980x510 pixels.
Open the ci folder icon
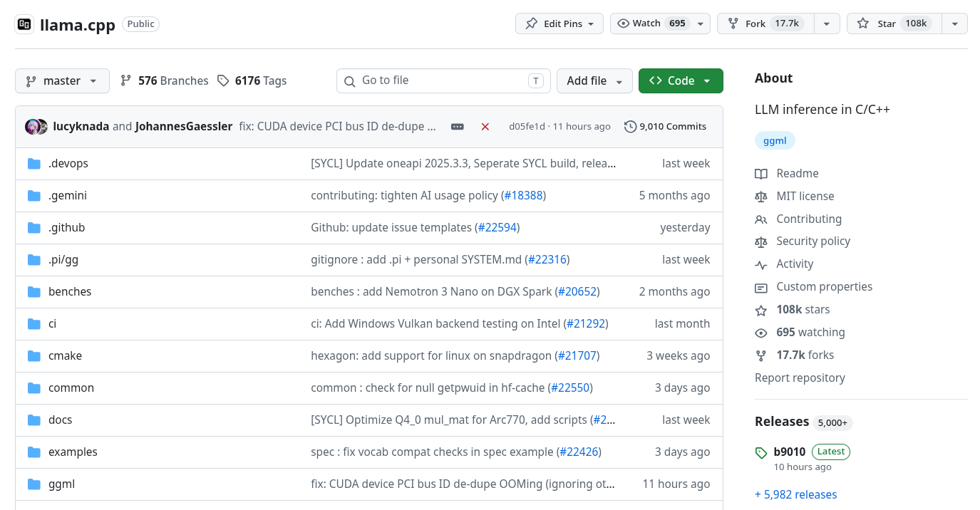coord(33,324)
